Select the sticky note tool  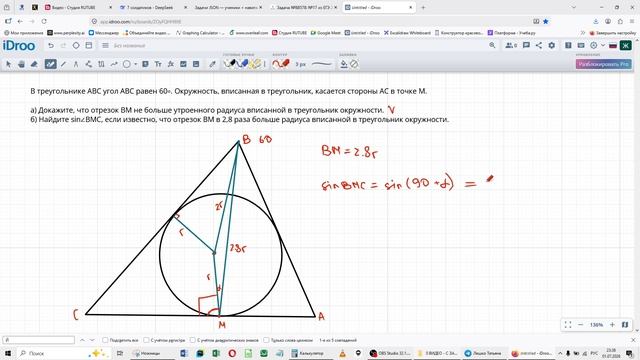tap(145, 64)
